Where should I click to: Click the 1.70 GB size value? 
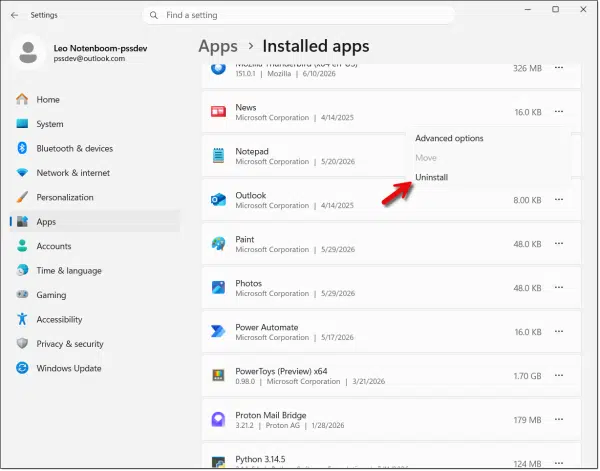pos(527,376)
